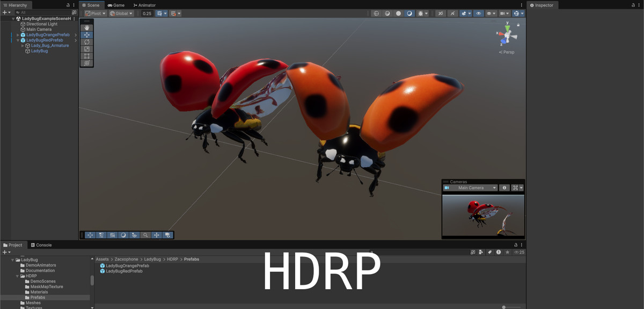The height and width of the screenshot is (309, 644).
Task: Open prefab mode arrow for LadyBugRedPrefab
Action: [76, 40]
